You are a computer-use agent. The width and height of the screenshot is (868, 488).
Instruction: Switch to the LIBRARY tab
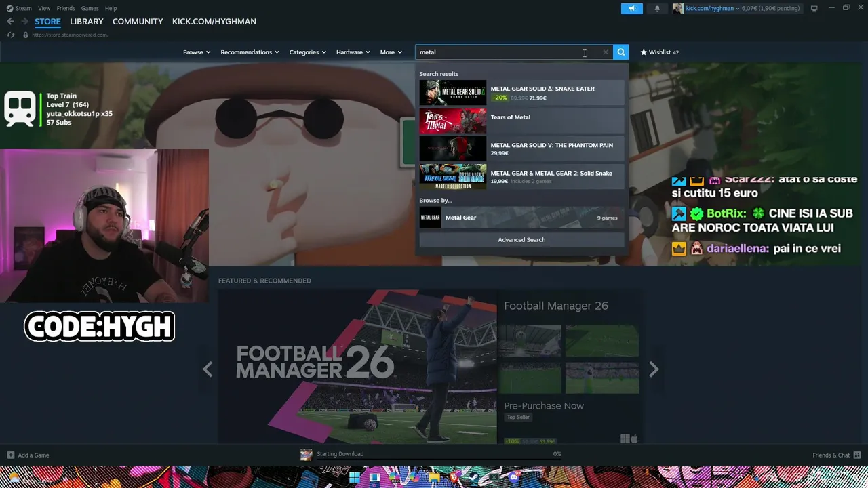87,22
